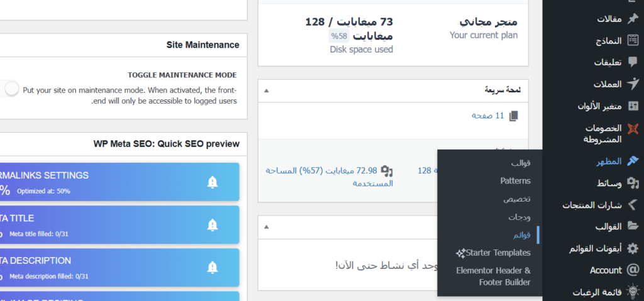644x301 pixels.
Task: Open النماذج forms icon in sidebar
Action: (x=633, y=41)
